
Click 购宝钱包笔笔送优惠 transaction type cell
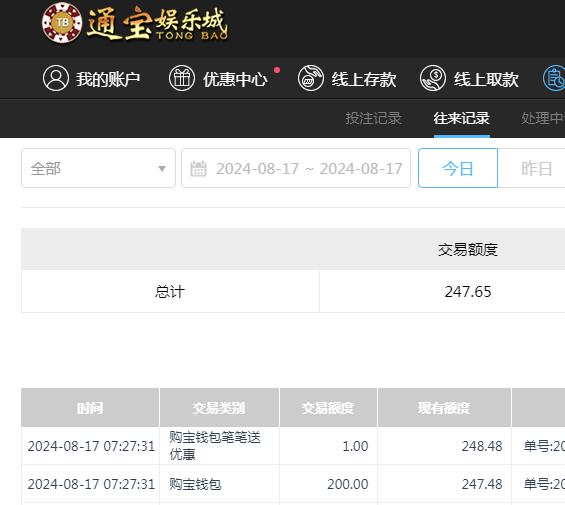tap(219, 446)
